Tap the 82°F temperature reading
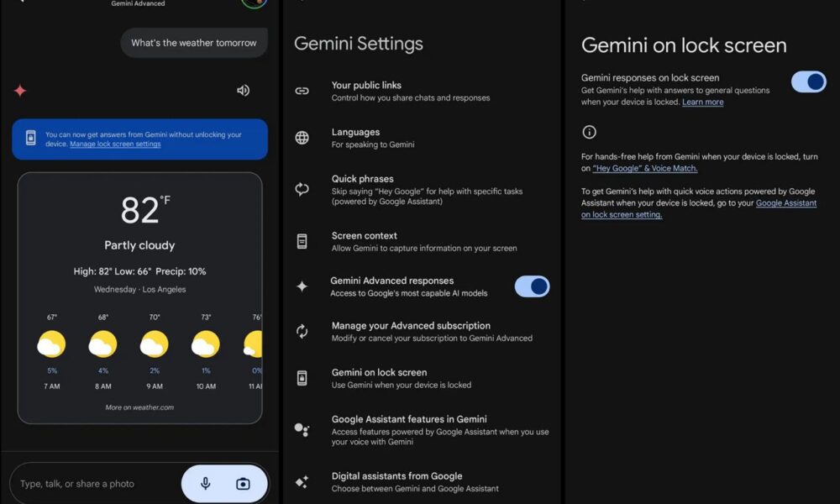This screenshot has height=504, width=840. click(144, 209)
